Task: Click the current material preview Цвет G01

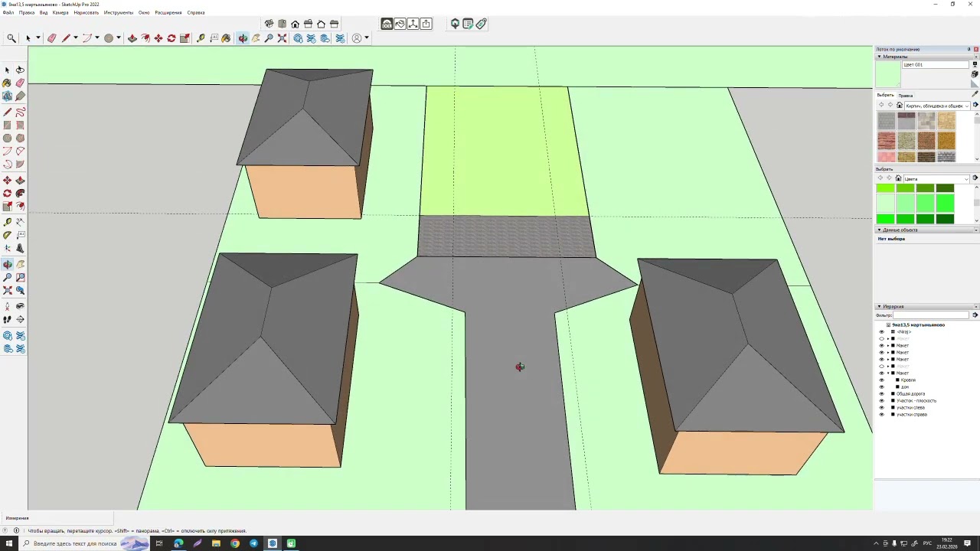Action: tap(888, 74)
